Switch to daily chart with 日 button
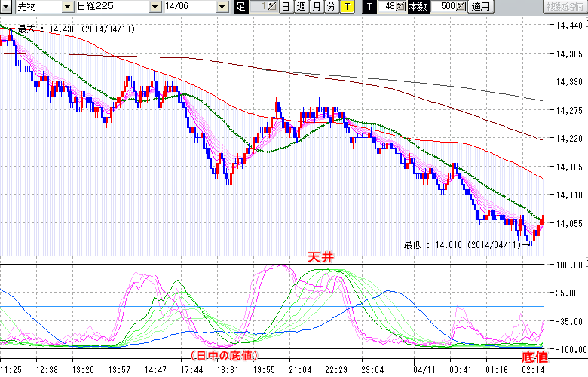The height and width of the screenshot is (377, 588). pos(286,7)
